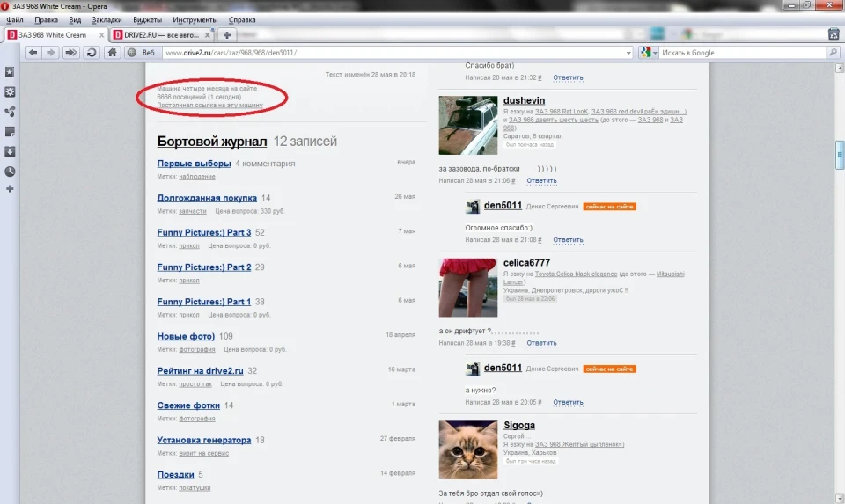Open Funny Pictures:) Part 3 entry
This screenshot has width=845, height=504.
(204, 232)
